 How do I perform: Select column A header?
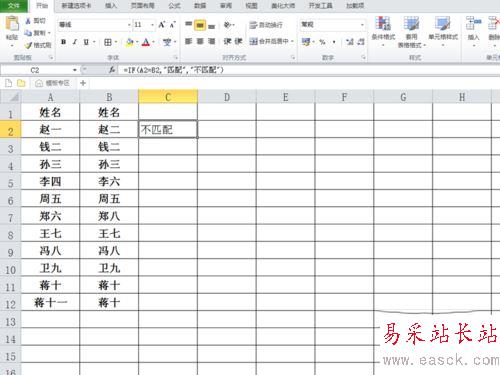click(50, 97)
